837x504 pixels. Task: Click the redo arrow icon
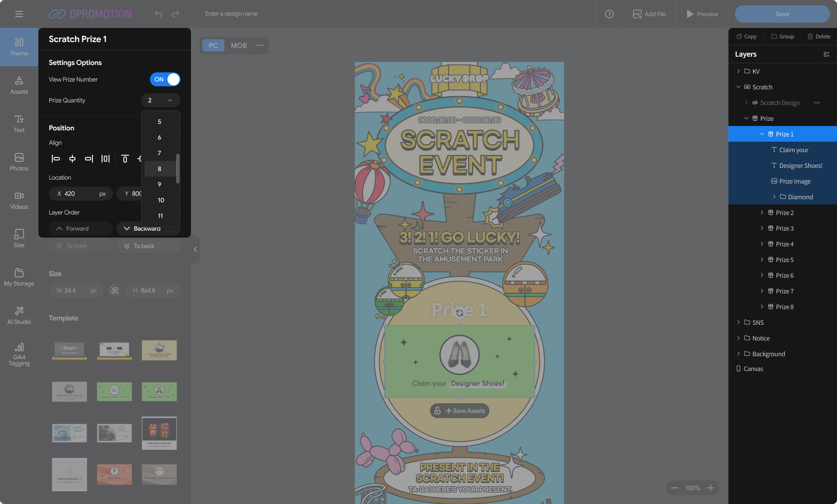tap(175, 14)
